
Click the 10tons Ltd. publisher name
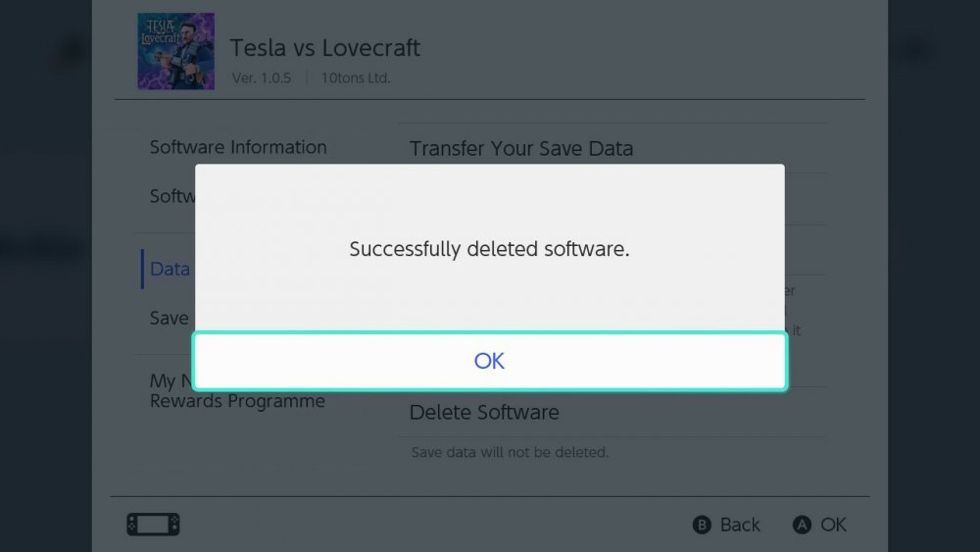click(x=356, y=78)
